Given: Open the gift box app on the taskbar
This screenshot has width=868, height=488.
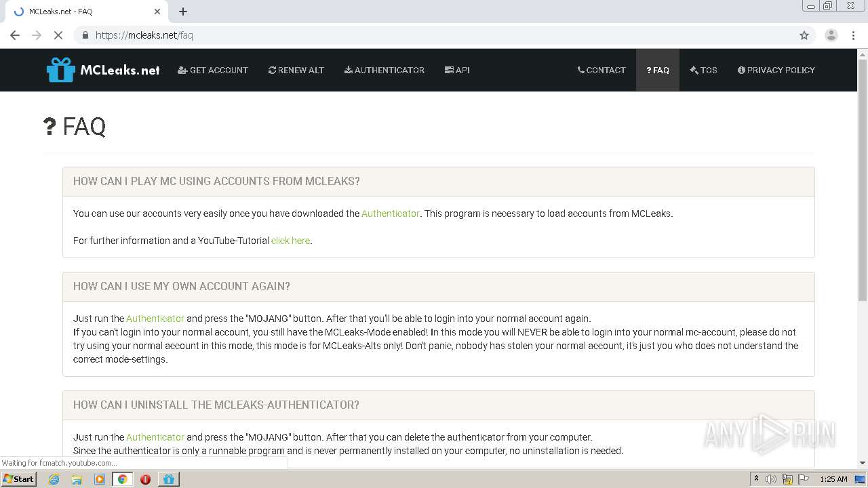Looking at the screenshot, I should pos(168,479).
